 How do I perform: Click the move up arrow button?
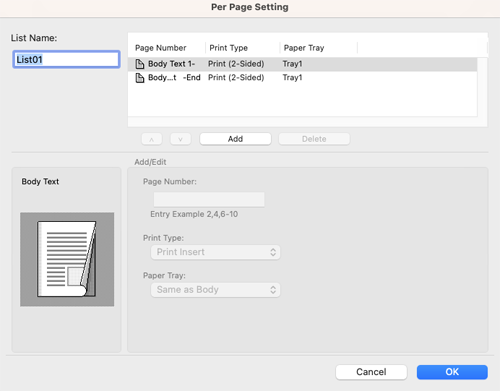(152, 139)
